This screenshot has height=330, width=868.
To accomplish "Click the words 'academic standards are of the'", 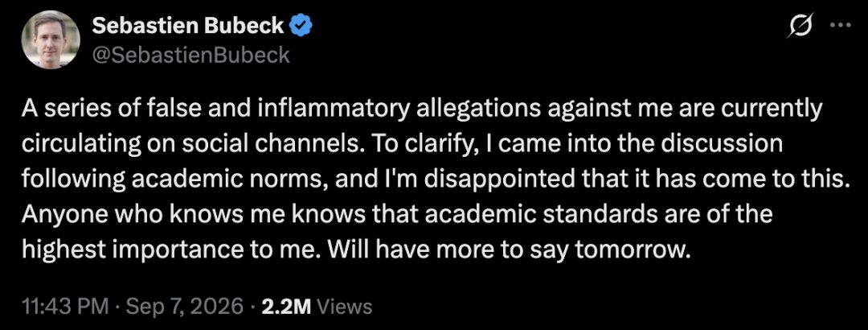I will point(586,214).
